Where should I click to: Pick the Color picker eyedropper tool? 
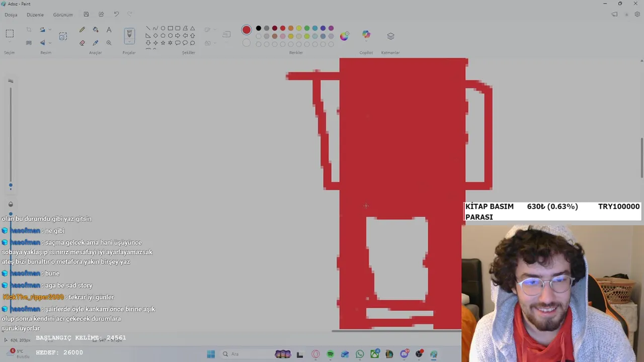click(x=96, y=43)
